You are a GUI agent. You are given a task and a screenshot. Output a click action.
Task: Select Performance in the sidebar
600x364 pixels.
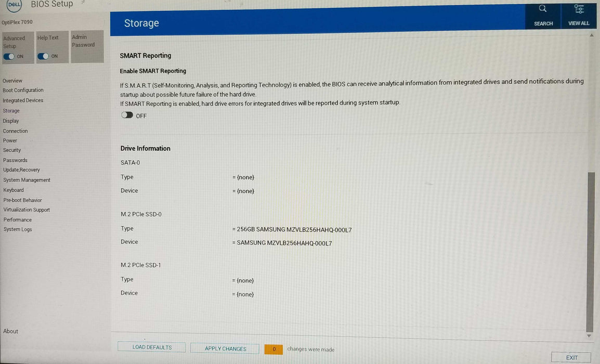[x=18, y=220]
